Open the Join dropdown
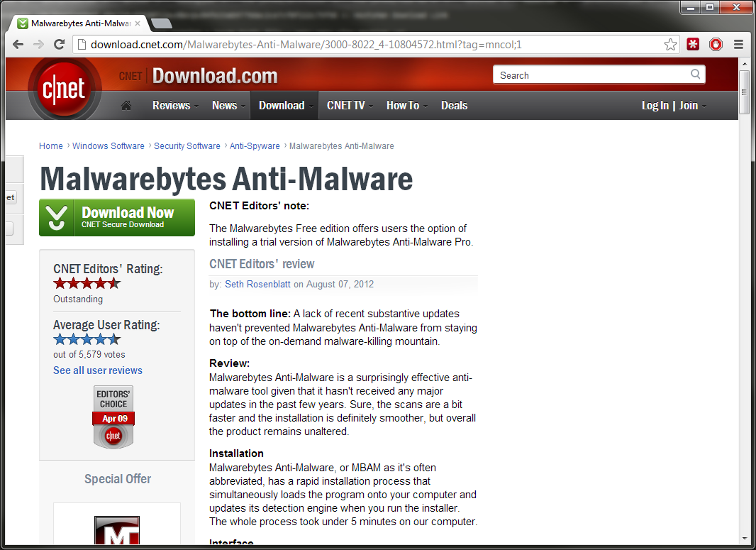The width and height of the screenshot is (756, 550). pyautogui.click(x=692, y=105)
